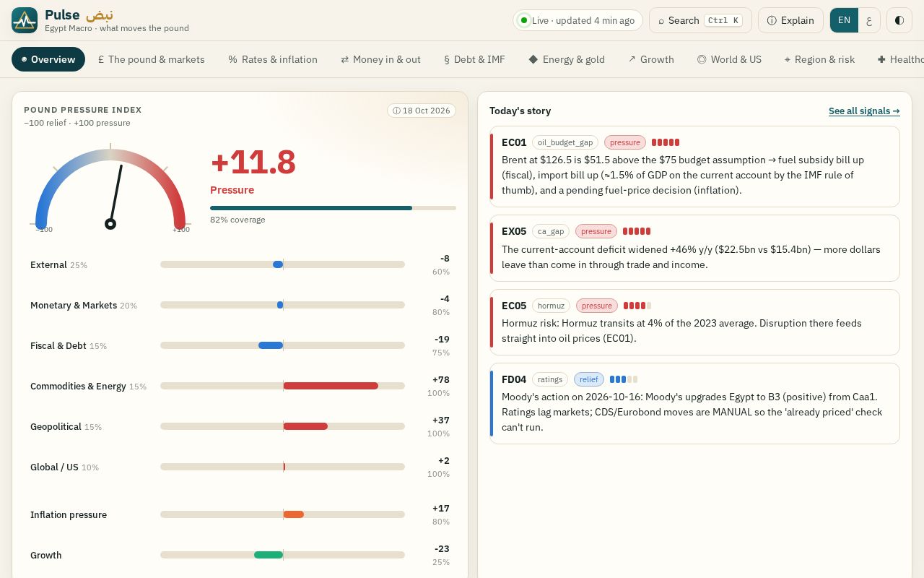Viewport: 924px width, 578px height.
Task: Open Search with the magnifier button
Action: pyautogui.click(x=700, y=20)
